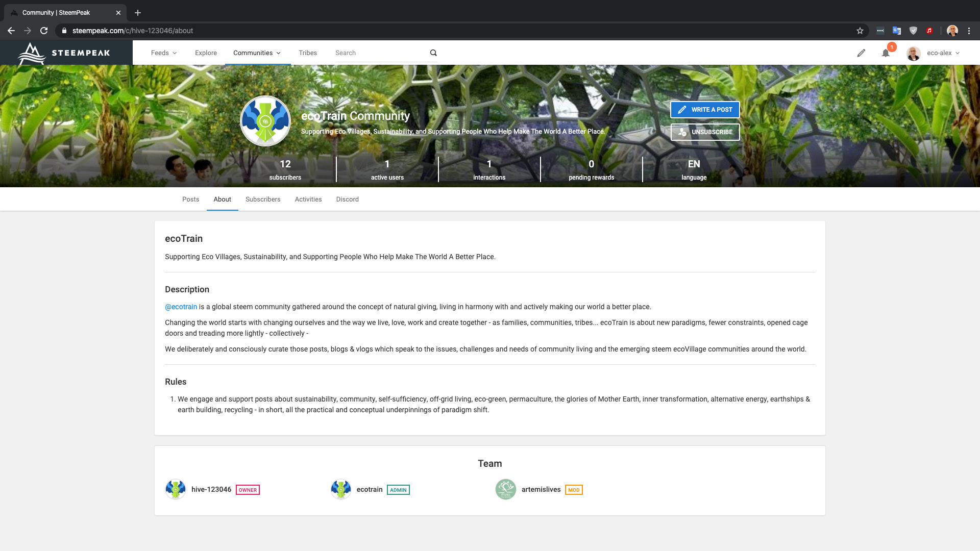Click the browser address bar URL
This screenshot has height=551, width=980.
click(x=133, y=31)
